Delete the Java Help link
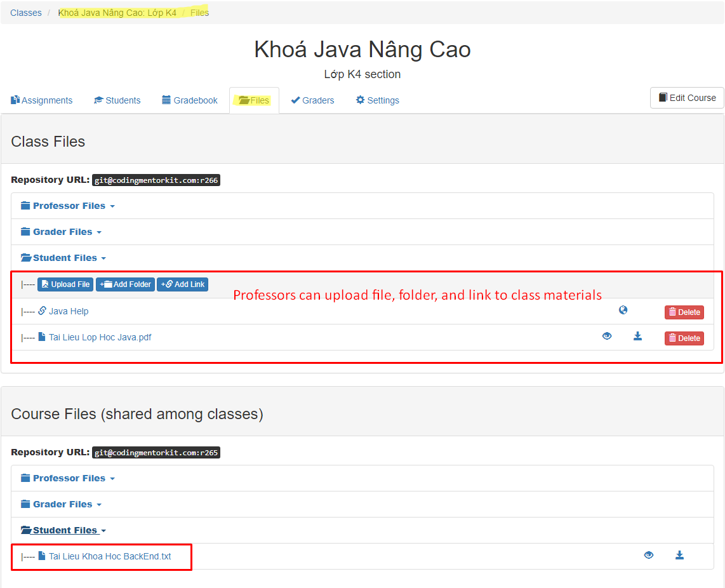This screenshot has height=588, width=725. (684, 312)
